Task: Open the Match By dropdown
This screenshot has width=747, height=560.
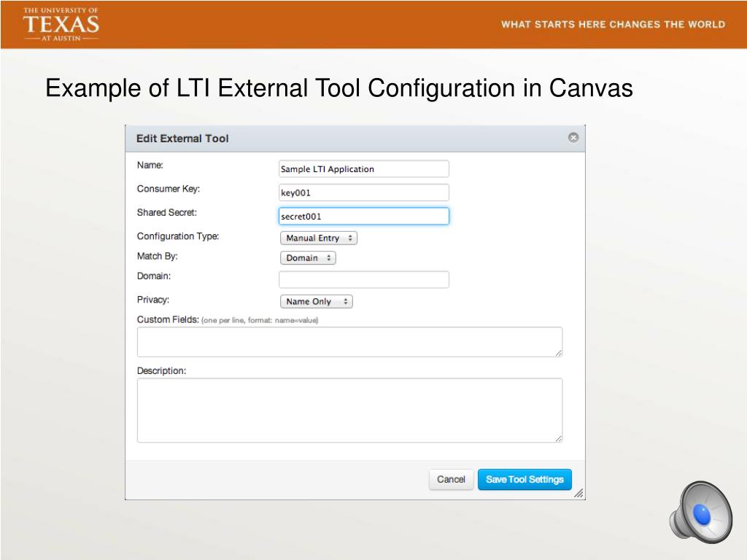Action: pos(308,257)
